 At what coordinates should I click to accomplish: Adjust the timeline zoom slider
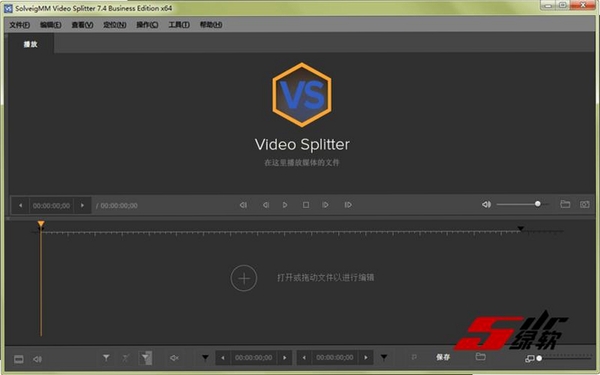(x=564, y=359)
